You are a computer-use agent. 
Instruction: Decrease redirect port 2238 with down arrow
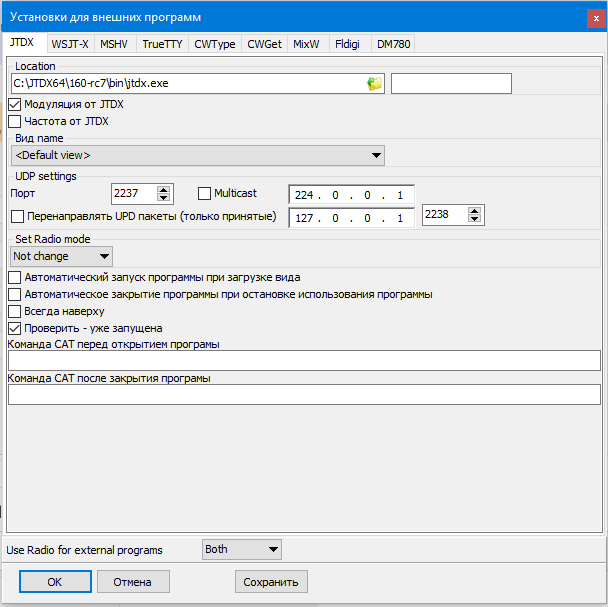coord(474,218)
